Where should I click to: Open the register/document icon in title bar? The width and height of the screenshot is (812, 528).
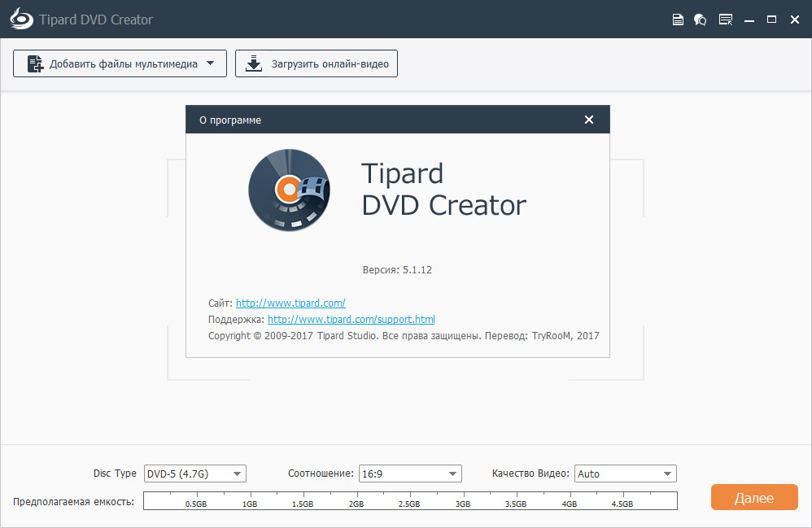point(678,20)
